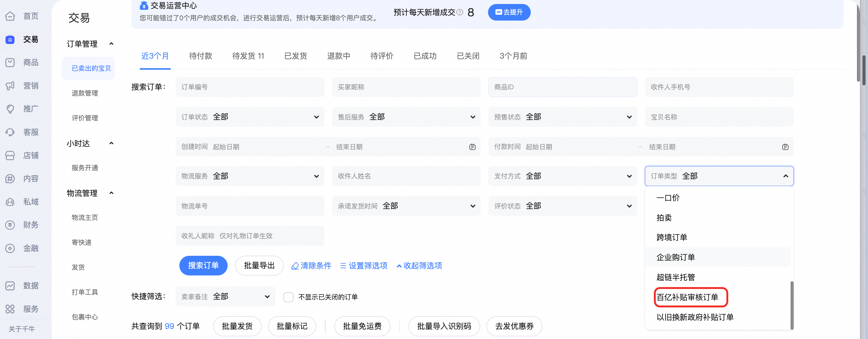This screenshot has width=868, height=339.
Task: Click the eraser icon of 清除条件
Action: coord(295,266)
